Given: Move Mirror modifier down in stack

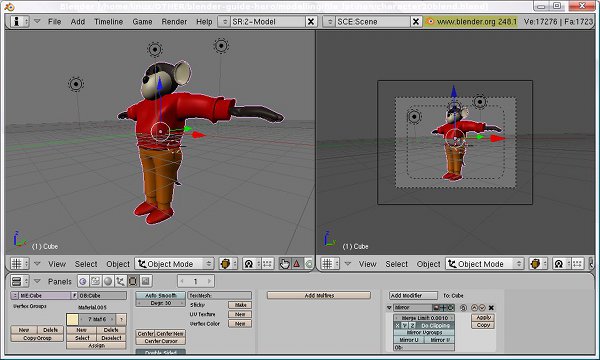Looking at the screenshot, I should pos(482,308).
